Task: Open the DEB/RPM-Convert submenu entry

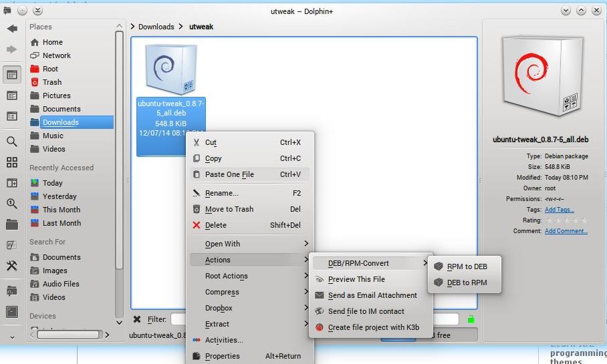Action: click(370, 263)
